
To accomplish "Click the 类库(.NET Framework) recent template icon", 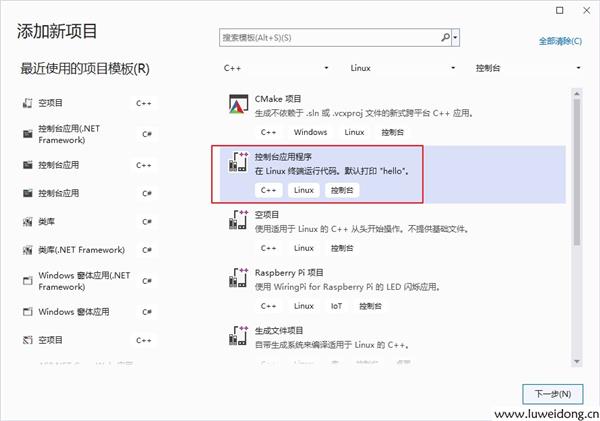I will tap(27, 249).
